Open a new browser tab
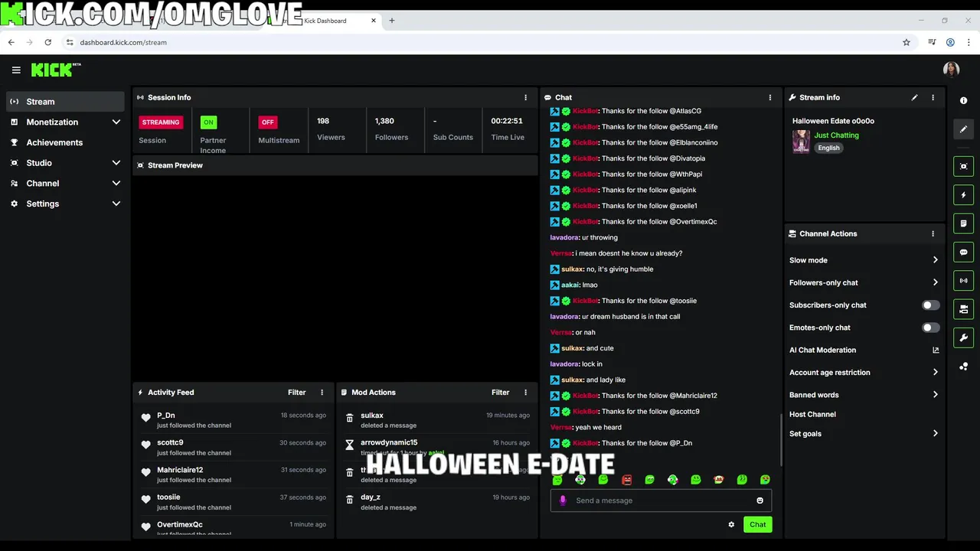 coord(392,21)
